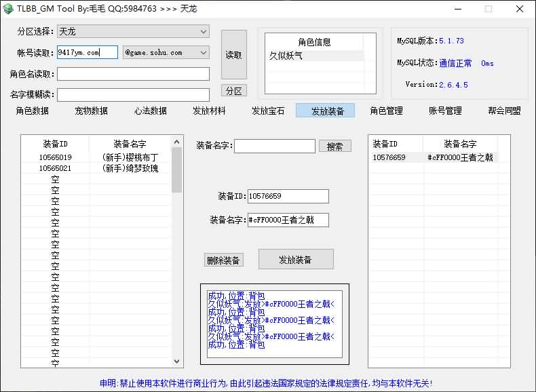
Task: Select row 10565019 (新手)樱桃布丁
Action: (96, 157)
